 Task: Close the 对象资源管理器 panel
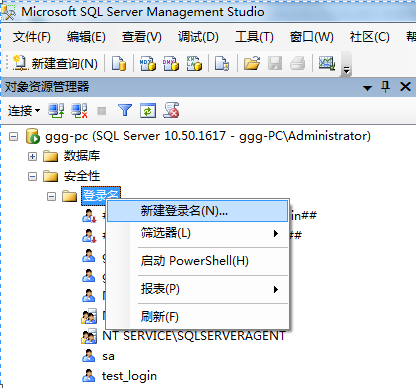coord(405,87)
